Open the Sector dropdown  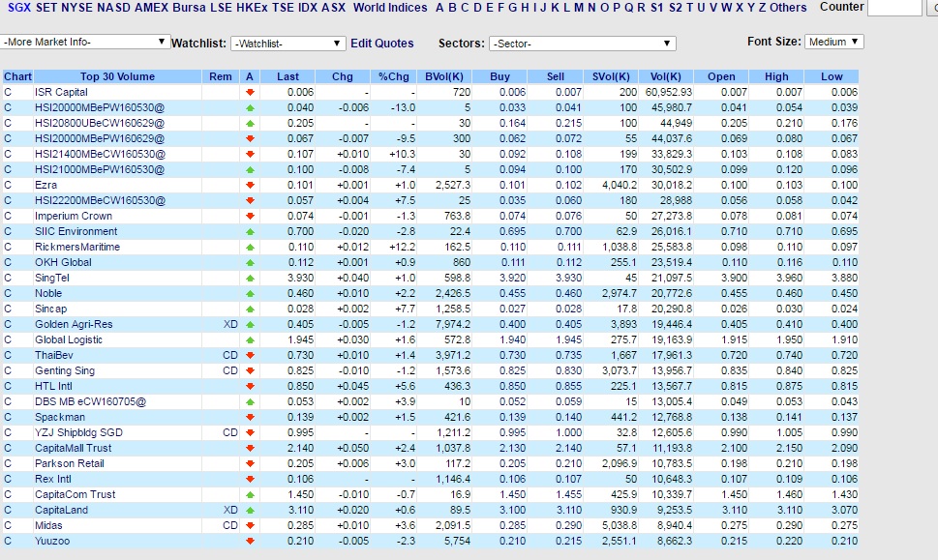click(582, 44)
